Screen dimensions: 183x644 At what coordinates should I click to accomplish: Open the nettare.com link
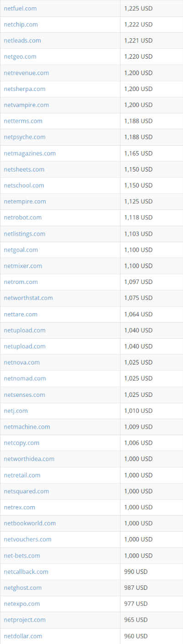click(21, 314)
